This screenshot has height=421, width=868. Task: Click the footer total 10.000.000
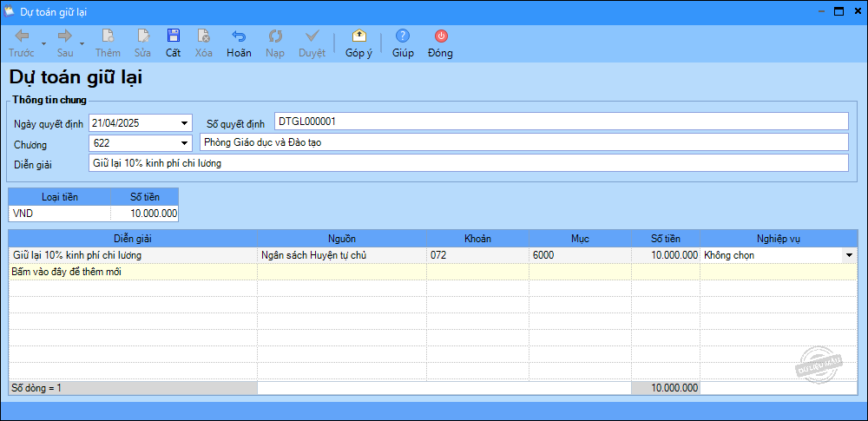666,388
